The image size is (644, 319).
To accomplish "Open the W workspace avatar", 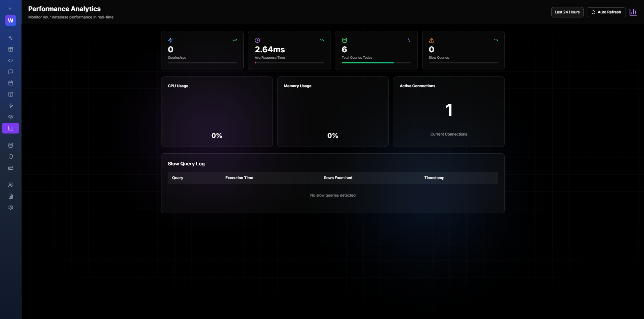I will (10, 20).
